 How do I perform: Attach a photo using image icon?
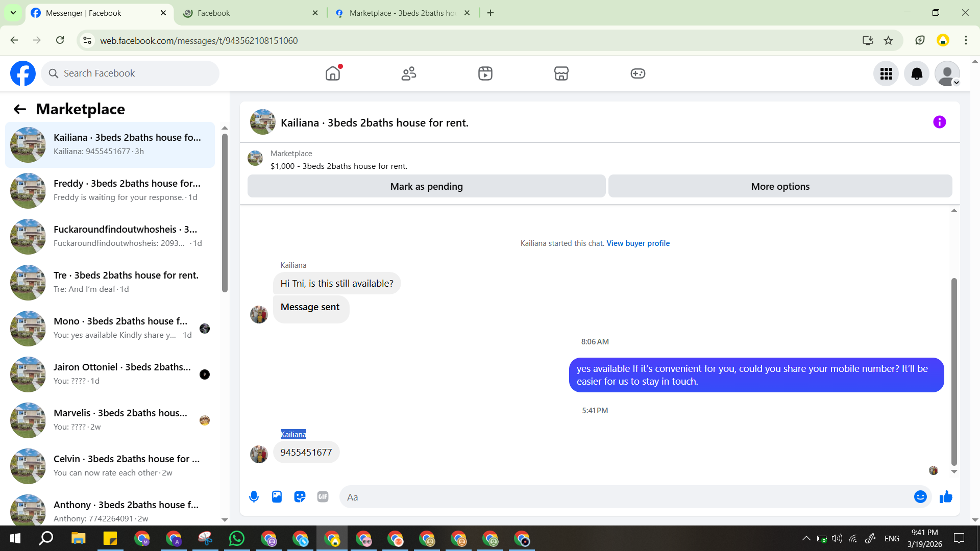pos(277,497)
